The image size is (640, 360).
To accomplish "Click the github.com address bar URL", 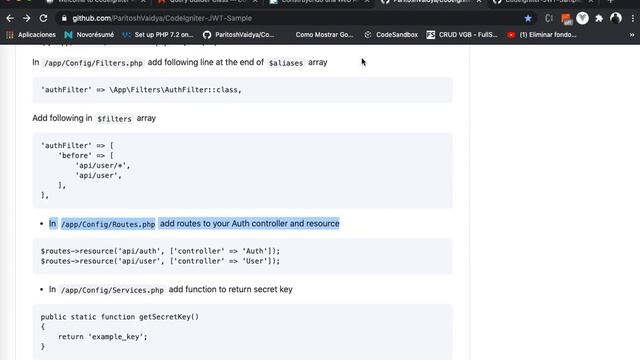I will 162,18.
